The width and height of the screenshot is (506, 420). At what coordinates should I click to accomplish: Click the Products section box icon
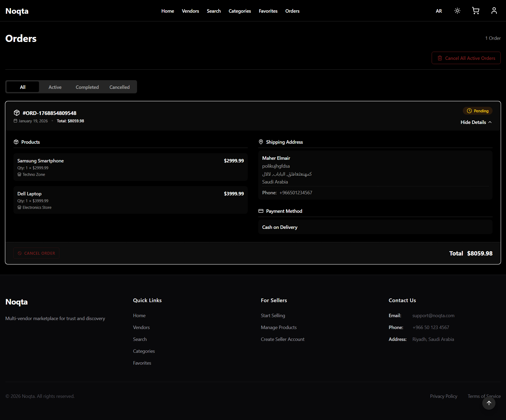16,142
